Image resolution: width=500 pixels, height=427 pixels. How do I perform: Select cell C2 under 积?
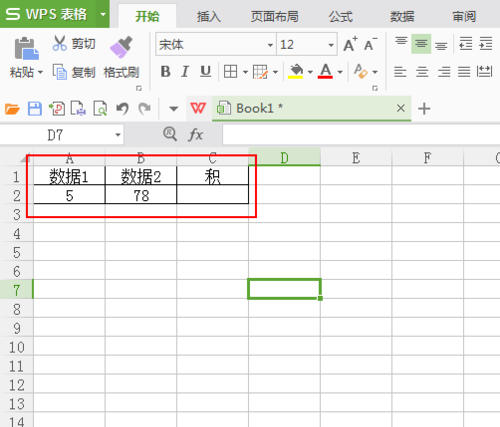[x=213, y=195]
